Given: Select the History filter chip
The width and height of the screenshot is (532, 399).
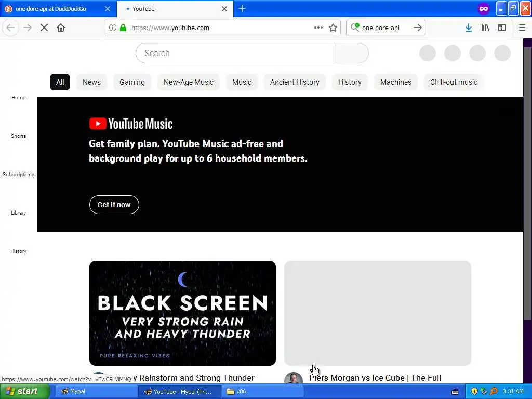Looking at the screenshot, I should point(350,82).
